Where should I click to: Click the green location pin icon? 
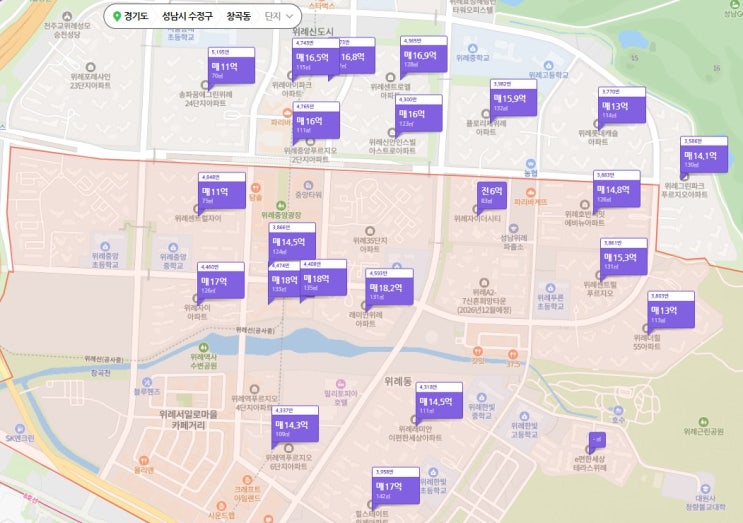coord(117,17)
